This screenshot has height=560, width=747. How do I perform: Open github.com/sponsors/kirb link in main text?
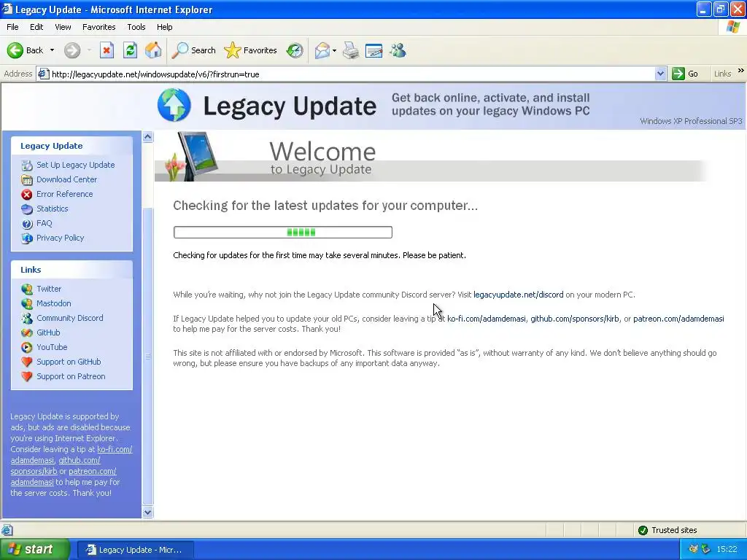click(x=575, y=319)
